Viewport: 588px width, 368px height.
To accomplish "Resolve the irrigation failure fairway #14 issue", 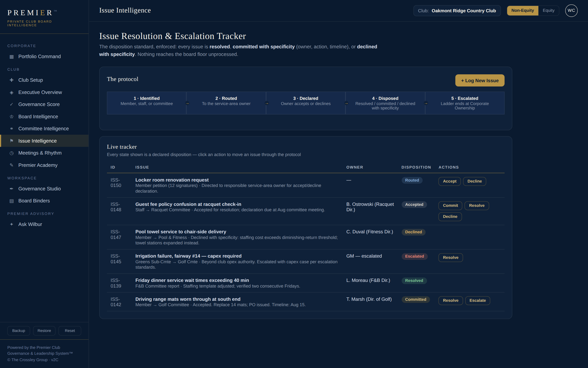I will (451, 258).
